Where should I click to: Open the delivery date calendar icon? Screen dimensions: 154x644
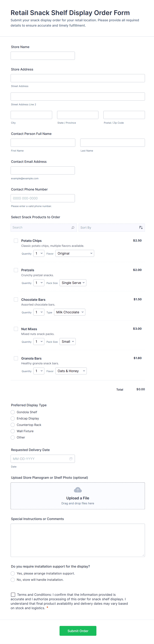[x=71, y=459]
